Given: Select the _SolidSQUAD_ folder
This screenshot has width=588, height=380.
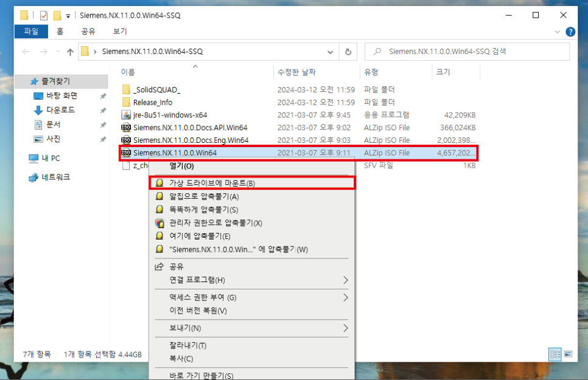Looking at the screenshot, I should pos(157,90).
